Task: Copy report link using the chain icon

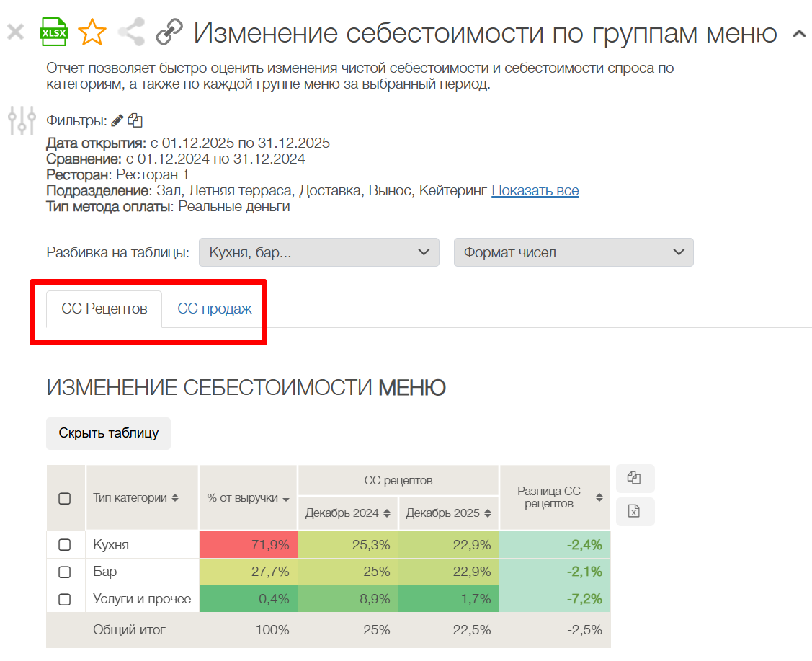Action: click(x=170, y=32)
